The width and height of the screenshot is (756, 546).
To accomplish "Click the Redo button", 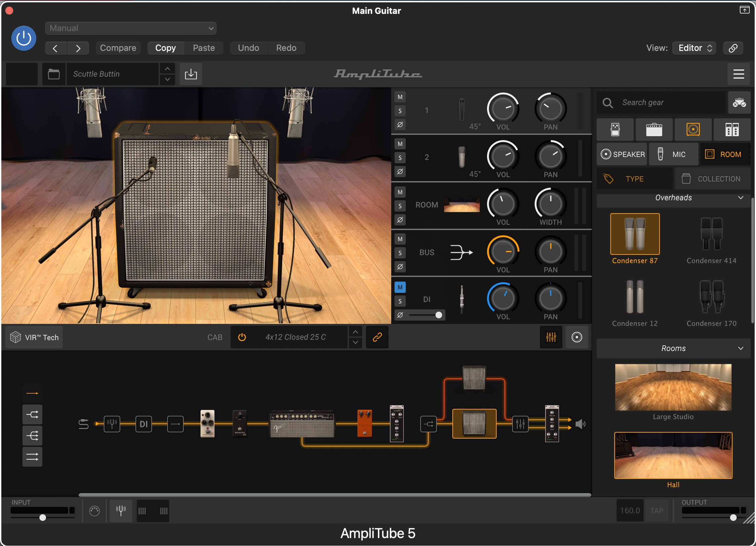I will click(286, 48).
